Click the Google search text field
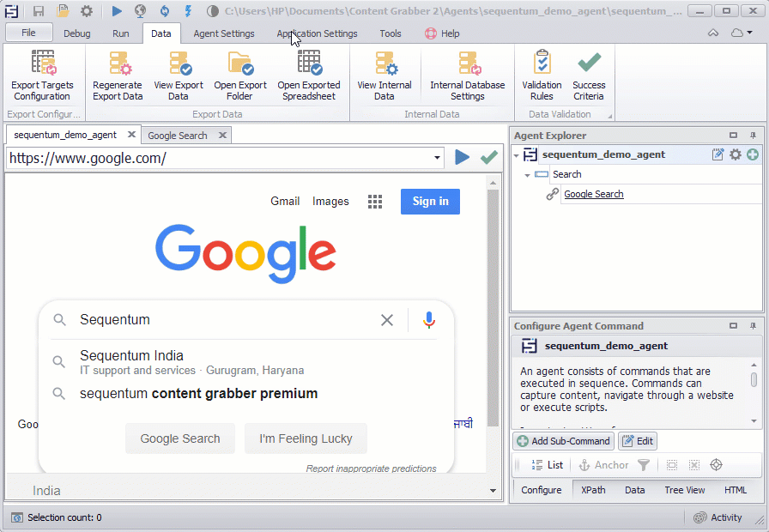 223,320
